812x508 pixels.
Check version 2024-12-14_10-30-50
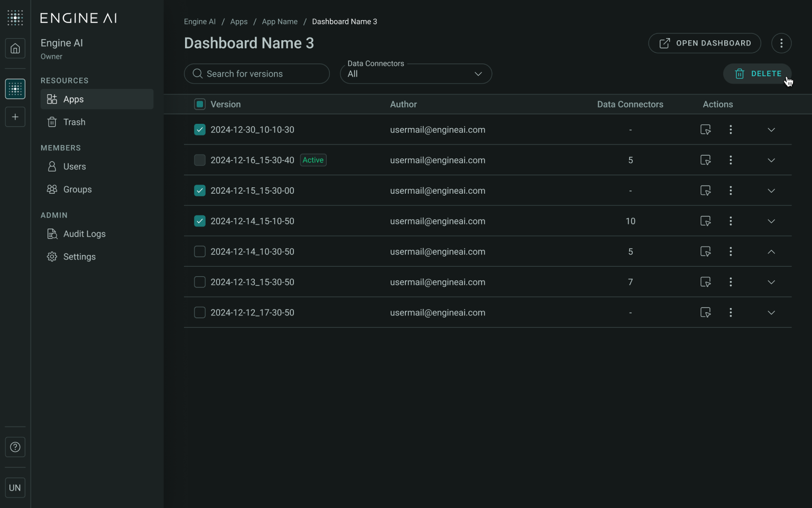pos(200,252)
